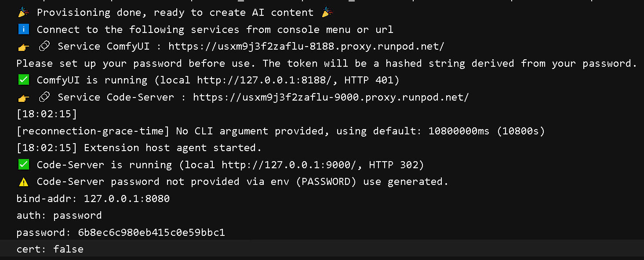Click the Extension host agent started text

173,148
